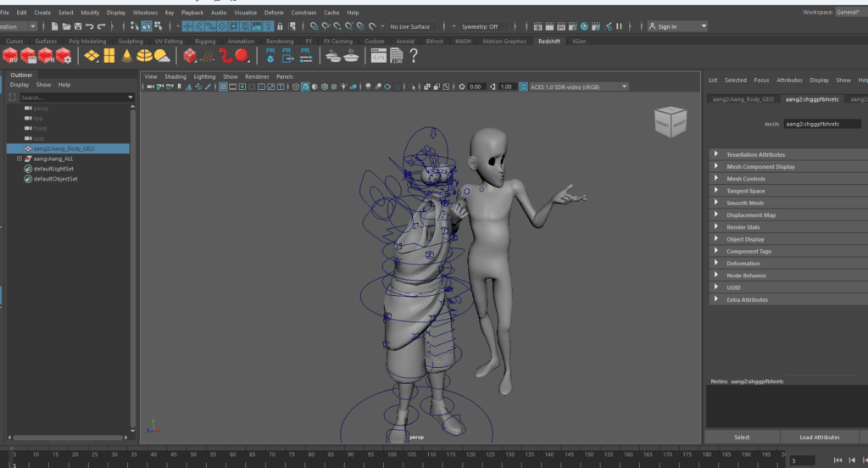
Task: Click the Select button in Attribute Editor
Action: tap(742, 437)
